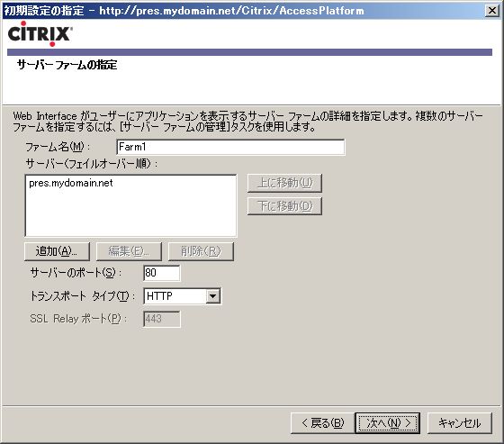The width and height of the screenshot is (504, 444).
Task: Select pres.mydomain.net in the server list
Action: (x=71, y=183)
